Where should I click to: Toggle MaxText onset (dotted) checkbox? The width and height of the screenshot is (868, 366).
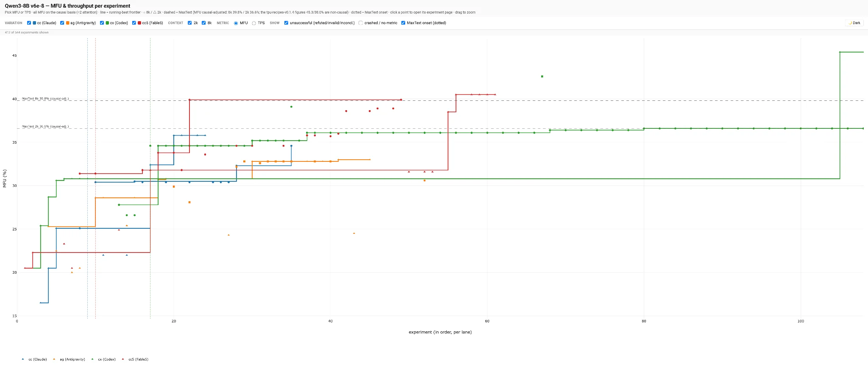(x=403, y=23)
